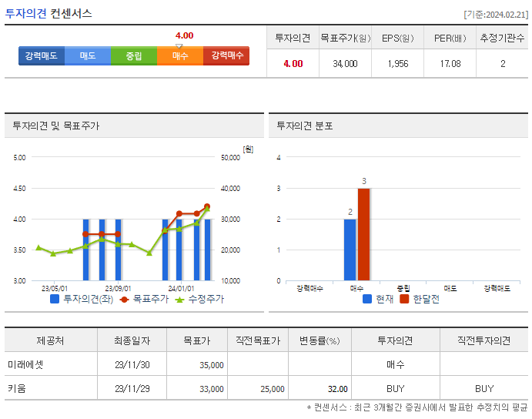
Task: Click the 직전투자의견 table column header
Action: point(483,340)
